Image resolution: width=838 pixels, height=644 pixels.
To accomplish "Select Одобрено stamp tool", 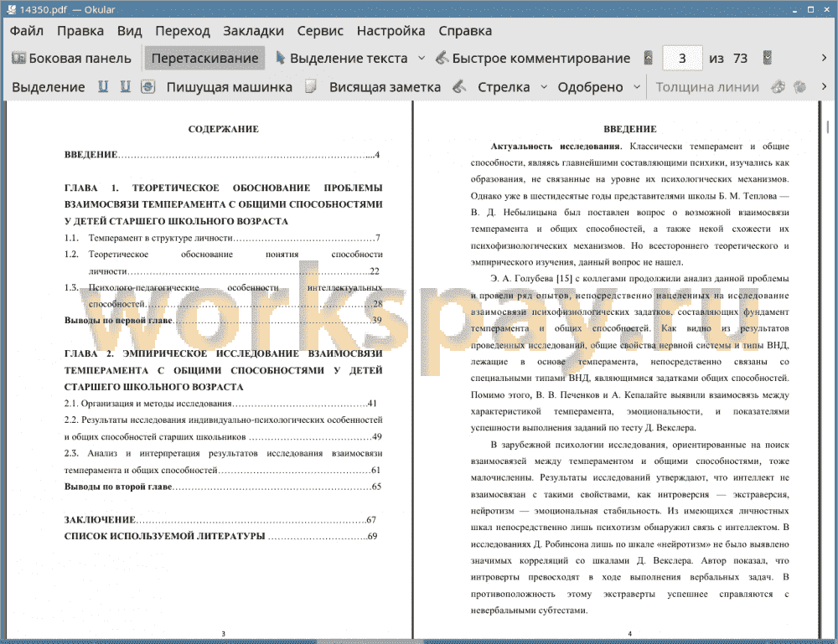I will 590,87.
